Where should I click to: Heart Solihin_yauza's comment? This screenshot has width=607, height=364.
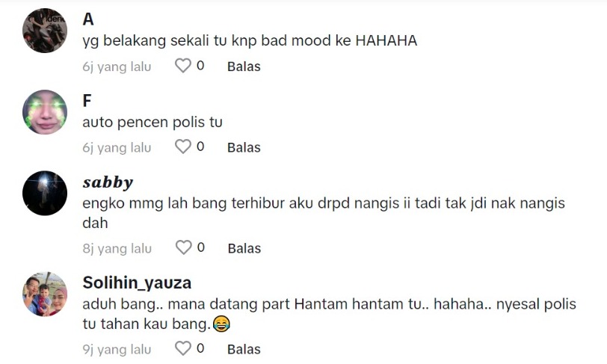pyautogui.click(x=183, y=349)
